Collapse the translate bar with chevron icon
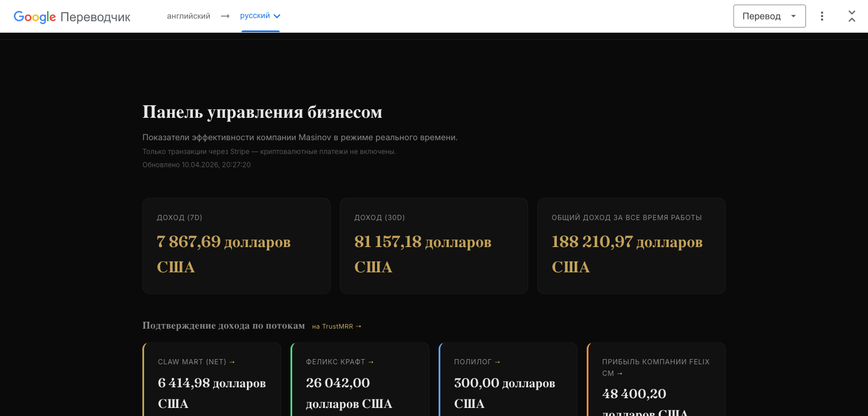Image resolution: width=868 pixels, height=416 pixels. point(852,16)
